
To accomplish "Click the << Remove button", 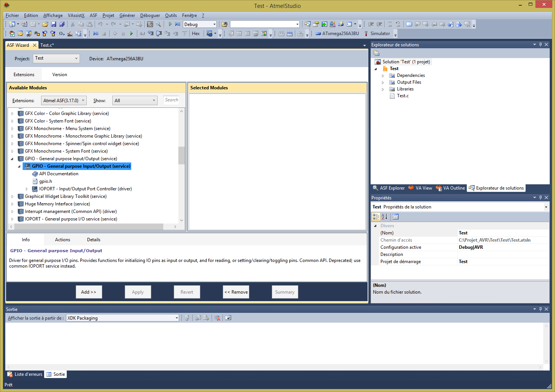I will point(236,292).
